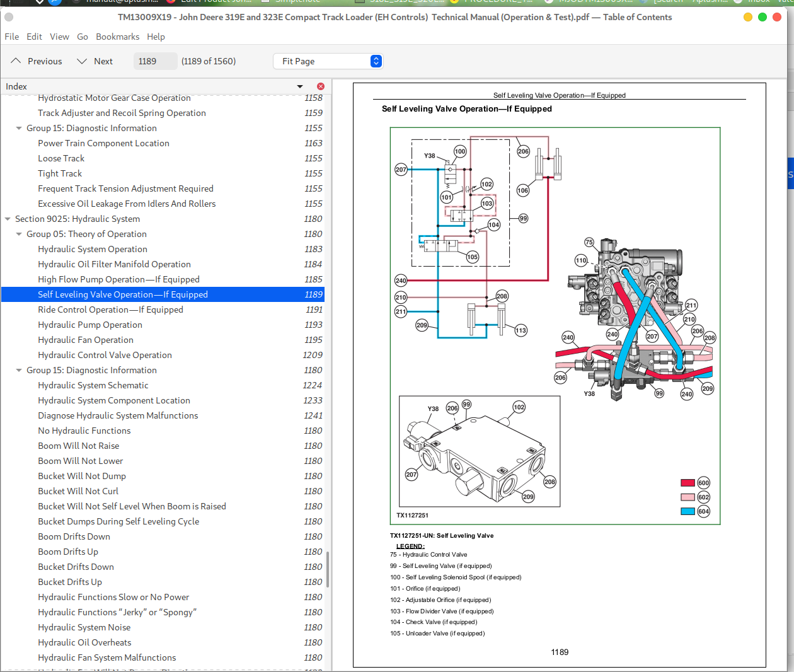
Task: Select Hydraulic System Schematic in index
Action: click(93, 385)
